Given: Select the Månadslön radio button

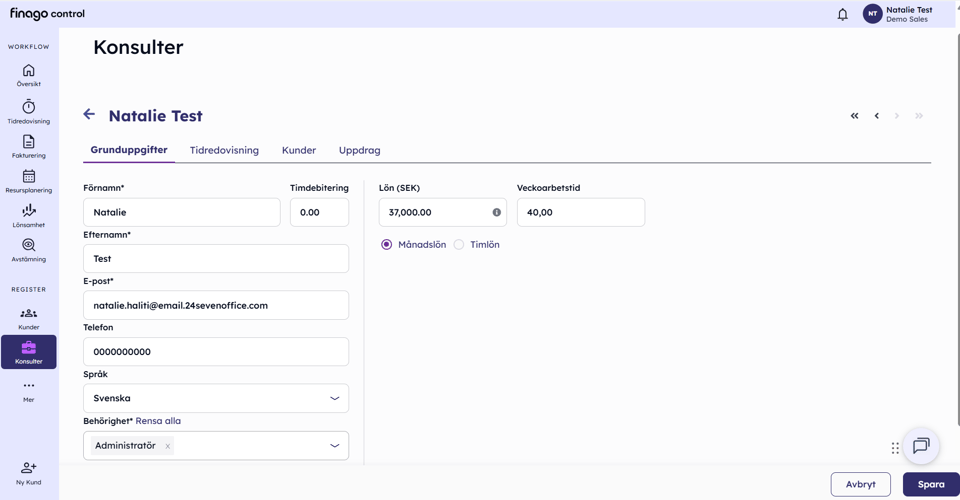Looking at the screenshot, I should 386,244.
